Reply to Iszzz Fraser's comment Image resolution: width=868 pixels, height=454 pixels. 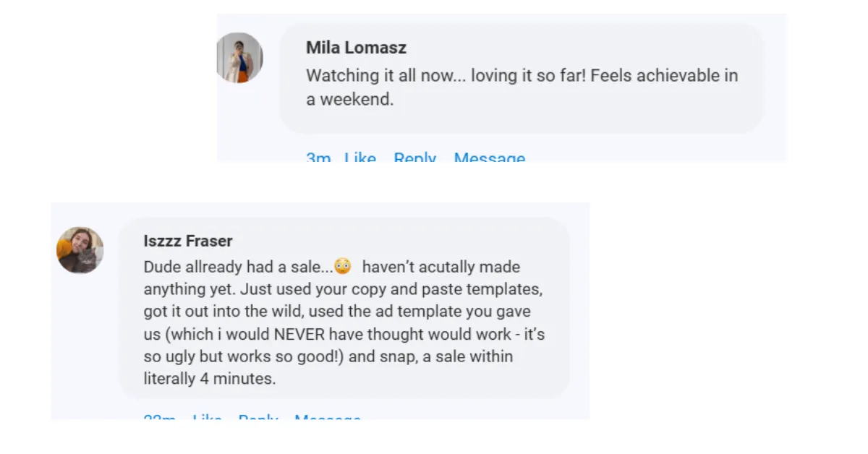point(258,417)
